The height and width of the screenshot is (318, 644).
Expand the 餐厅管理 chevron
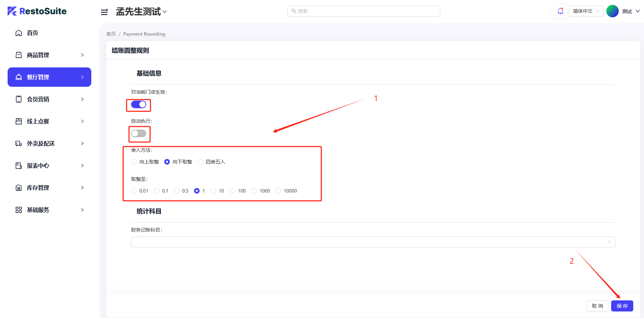click(82, 77)
